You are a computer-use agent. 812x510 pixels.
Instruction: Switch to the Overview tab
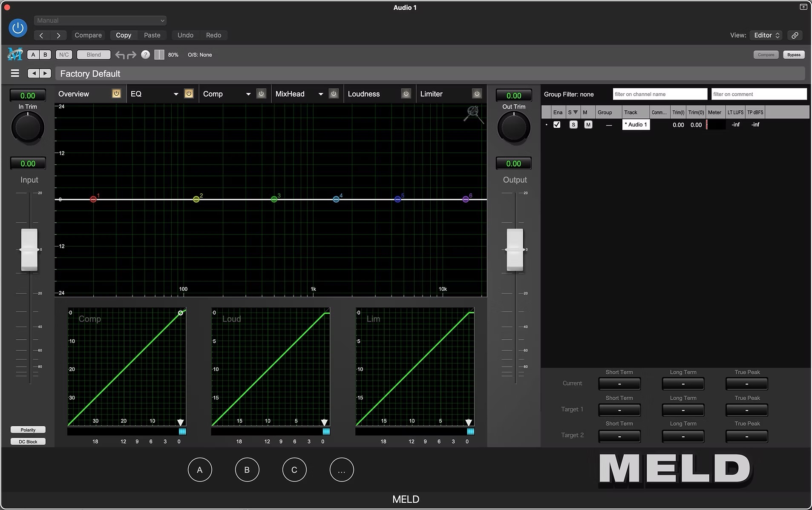click(74, 94)
